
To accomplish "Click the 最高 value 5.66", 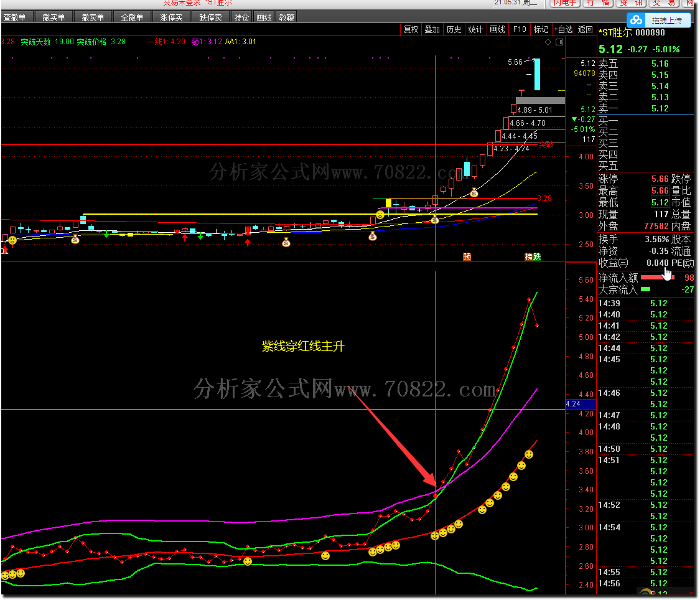I will click(660, 190).
